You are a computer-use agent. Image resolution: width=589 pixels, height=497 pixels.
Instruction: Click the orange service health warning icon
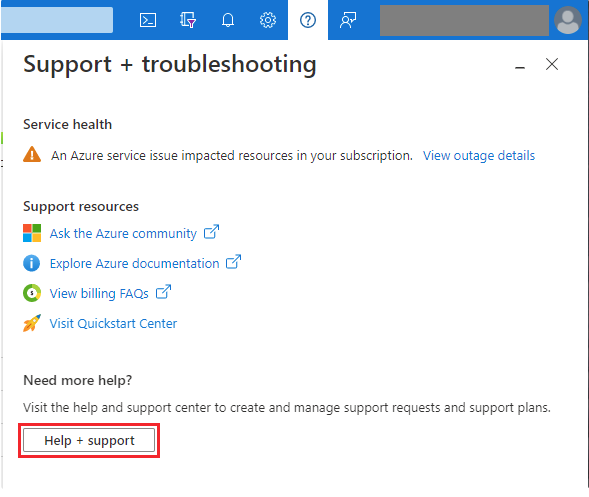[x=32, y=154]
